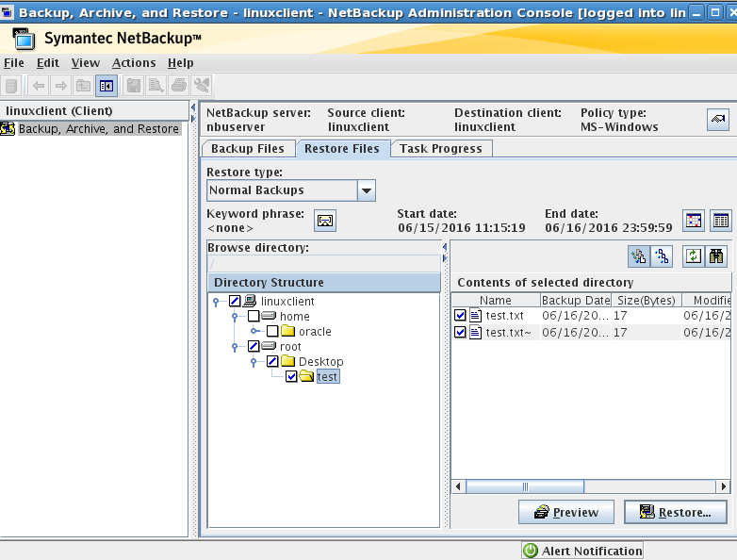The width and height of the screenshot is (737, 560).
Task: Click the save (floppy disk) toolbar icon
Action: coord(134,86)
